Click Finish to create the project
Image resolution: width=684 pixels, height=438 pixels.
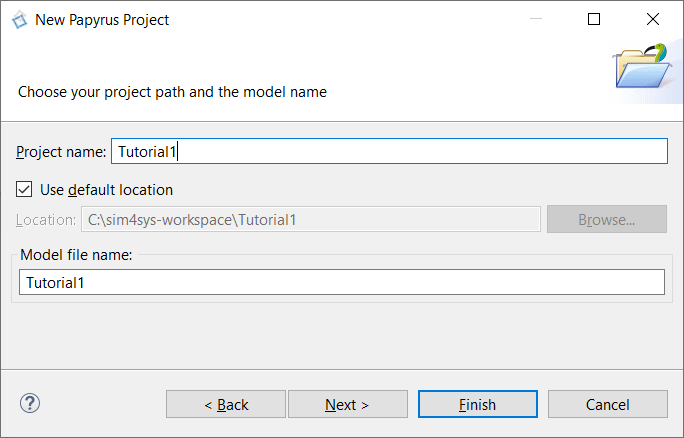coord(478,404)
